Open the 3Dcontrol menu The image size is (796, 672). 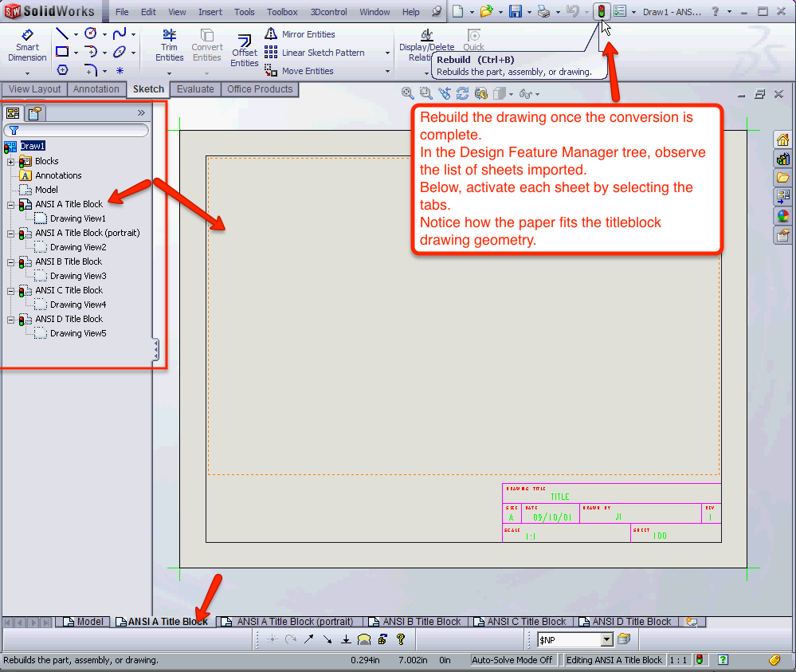328,12
